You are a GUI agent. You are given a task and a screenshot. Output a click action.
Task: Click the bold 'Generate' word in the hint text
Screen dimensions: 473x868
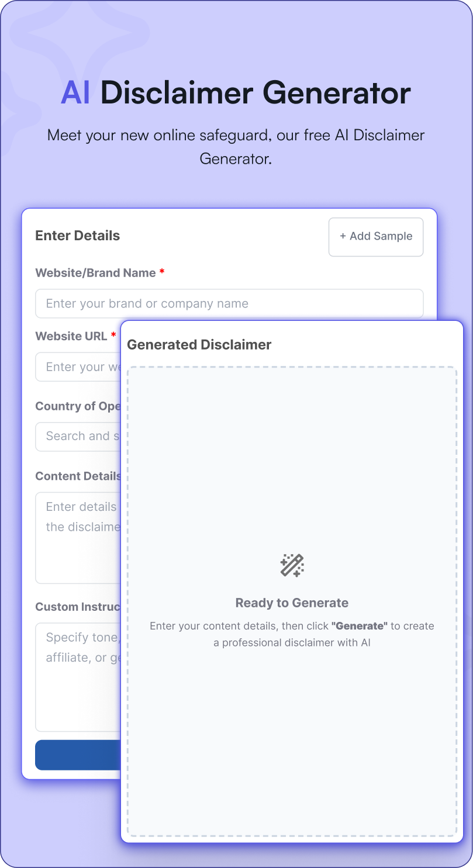tap(359, 625)
